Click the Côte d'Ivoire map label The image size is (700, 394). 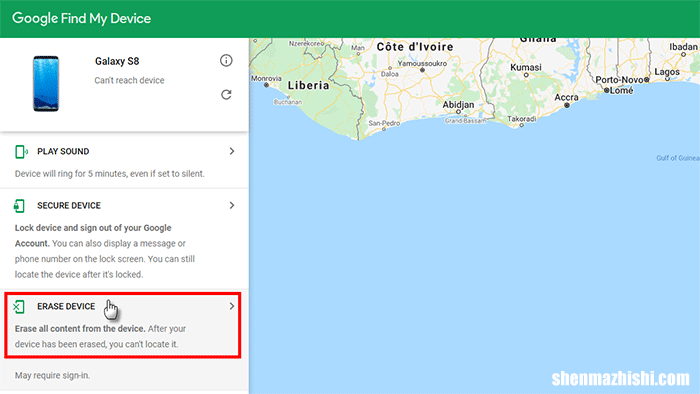(x=415, y=47)
